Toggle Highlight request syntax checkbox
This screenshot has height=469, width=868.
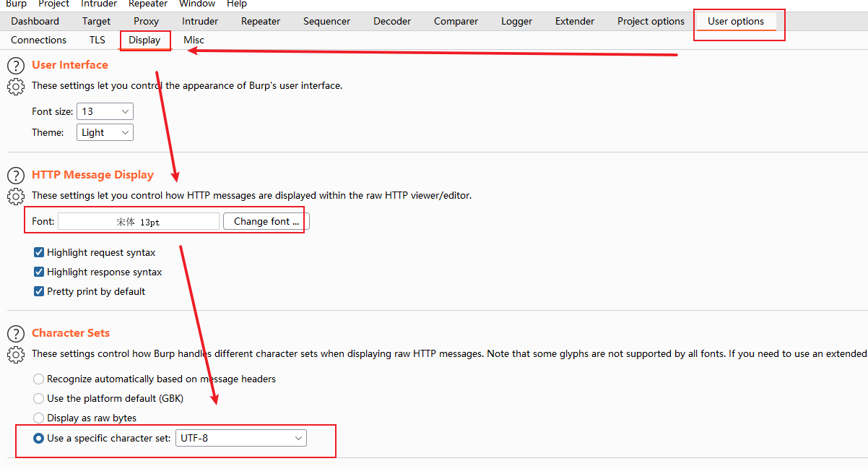coord(39,252)
